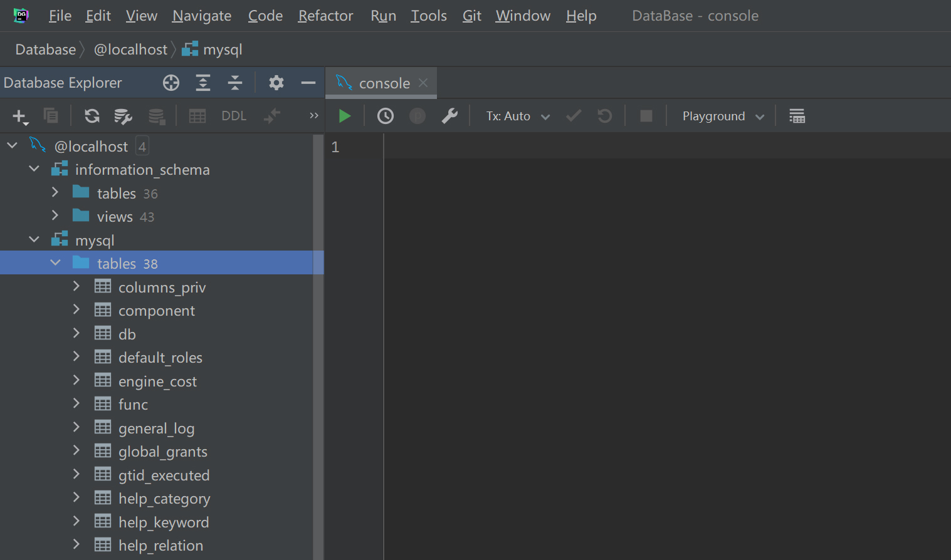Open console settings wrench icon
This screenshot has width=951, height=560.
[449, 116]
